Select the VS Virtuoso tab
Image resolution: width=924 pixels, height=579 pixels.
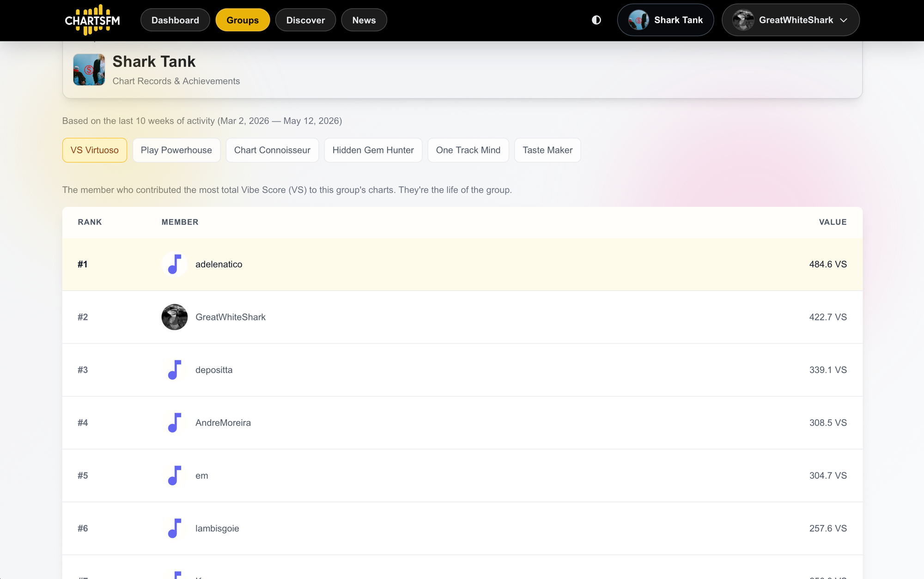[x=95, y=150]
